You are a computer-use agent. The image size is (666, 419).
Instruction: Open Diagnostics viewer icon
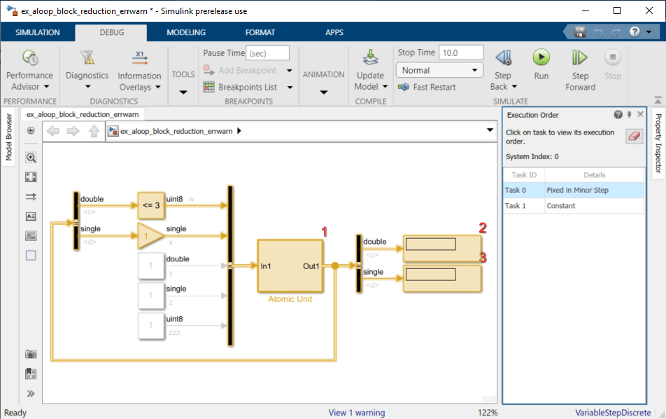(x=87, y=57)
